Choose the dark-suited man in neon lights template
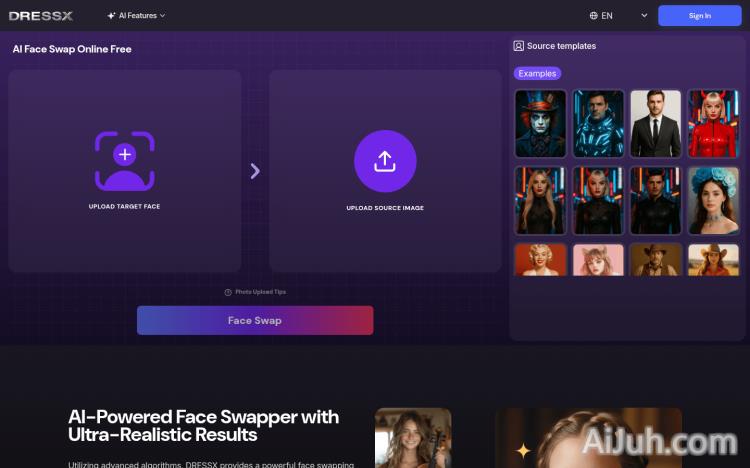Image resolution: width=750 pixels, height=468 pixels. [656, 201]
